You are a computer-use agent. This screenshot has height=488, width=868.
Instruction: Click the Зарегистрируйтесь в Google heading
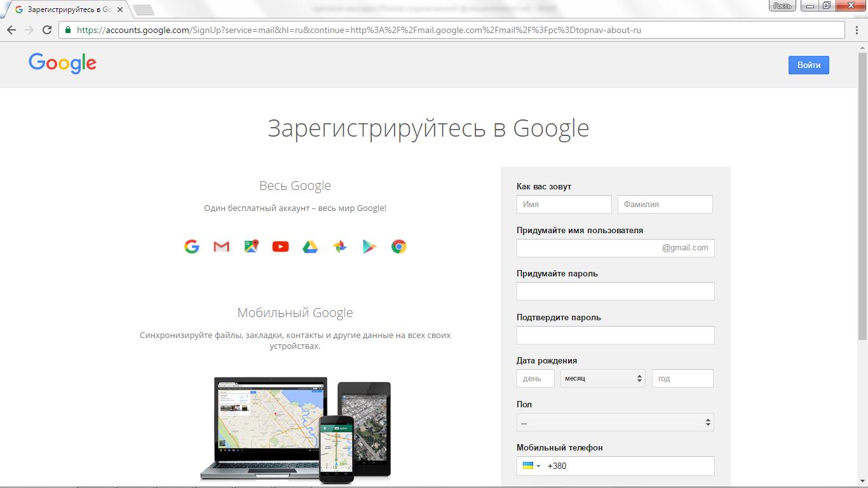tap(428, 128)
